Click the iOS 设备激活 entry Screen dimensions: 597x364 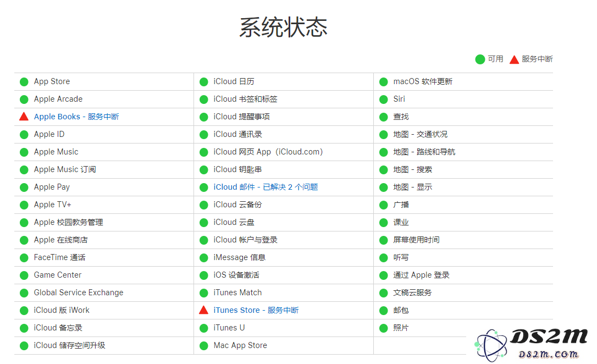tap(236, 275)
